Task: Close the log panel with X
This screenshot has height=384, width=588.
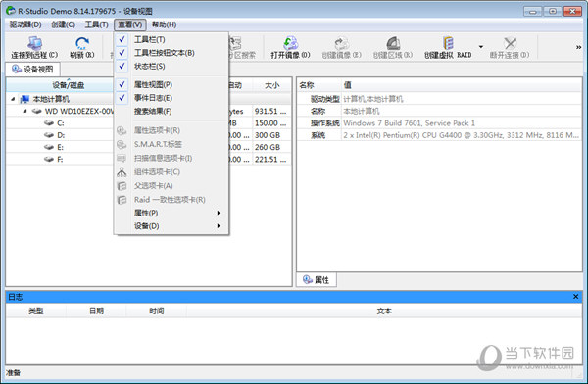Action: 576,297
